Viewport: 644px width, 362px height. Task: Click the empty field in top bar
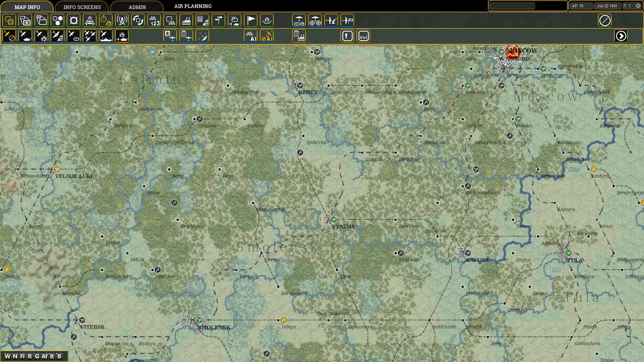coord(512,6)
